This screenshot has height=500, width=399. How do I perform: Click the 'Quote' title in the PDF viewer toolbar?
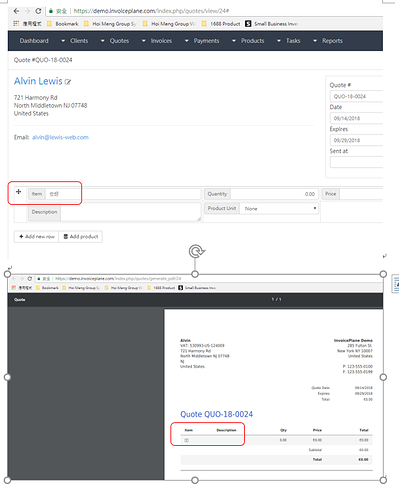pyautogui.click(x=20, y=300)
